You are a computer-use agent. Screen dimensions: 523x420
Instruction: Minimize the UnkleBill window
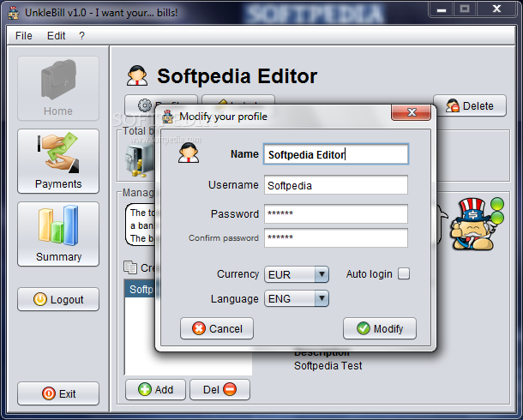click(442, 9)
